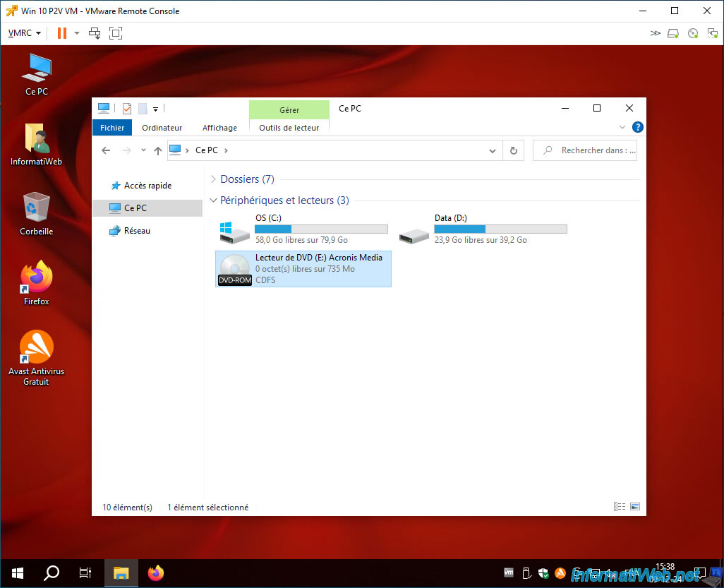Viewport: 724px width, 588px height.
Task: Pause the virtual machine in VMRC
Action: click(62, 32)
